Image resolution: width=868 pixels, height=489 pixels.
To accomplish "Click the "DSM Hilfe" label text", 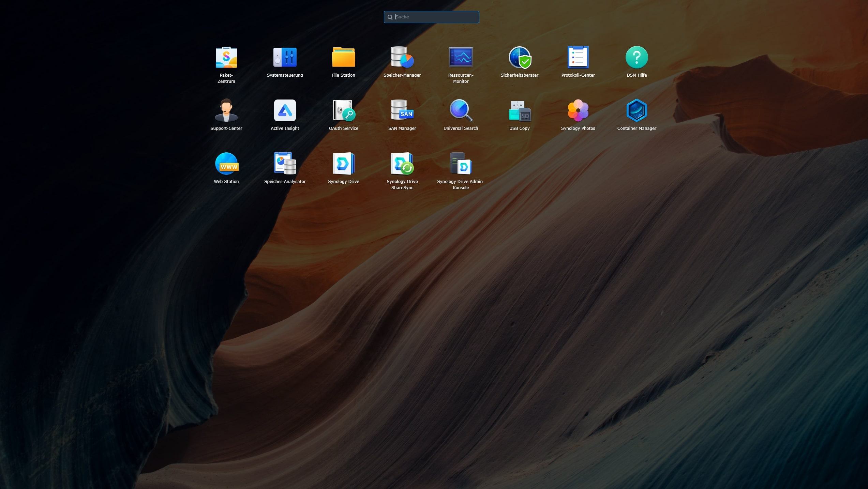I will [637, 75].
